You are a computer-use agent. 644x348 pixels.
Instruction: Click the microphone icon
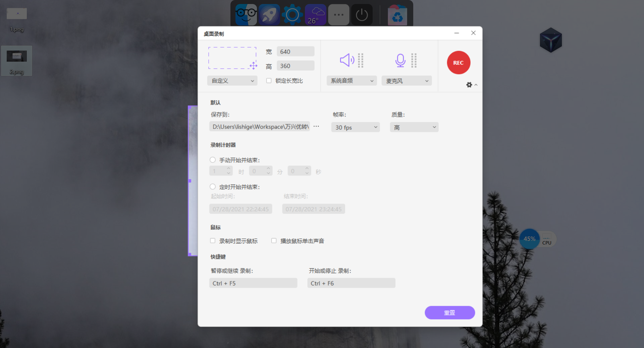[400, 60]
